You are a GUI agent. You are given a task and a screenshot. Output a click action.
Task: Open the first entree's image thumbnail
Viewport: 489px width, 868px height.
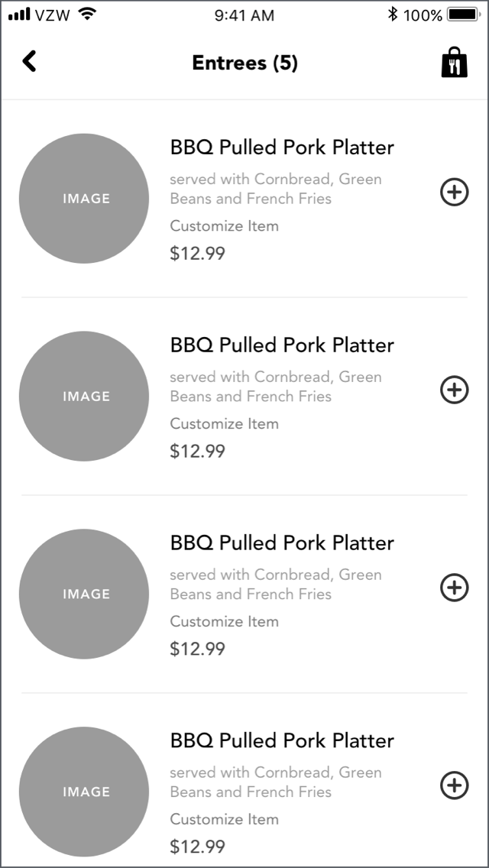84,199
